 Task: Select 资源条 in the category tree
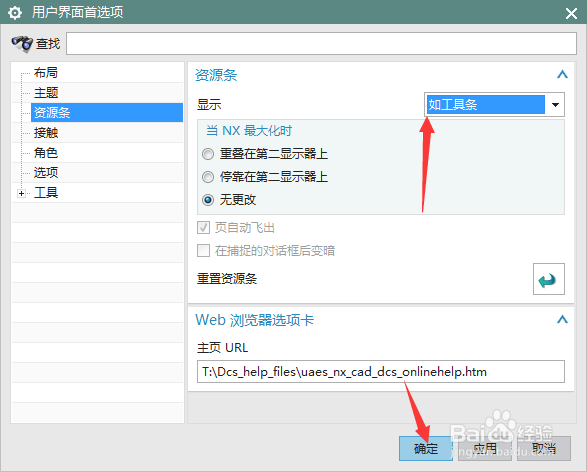click(107, 112)
